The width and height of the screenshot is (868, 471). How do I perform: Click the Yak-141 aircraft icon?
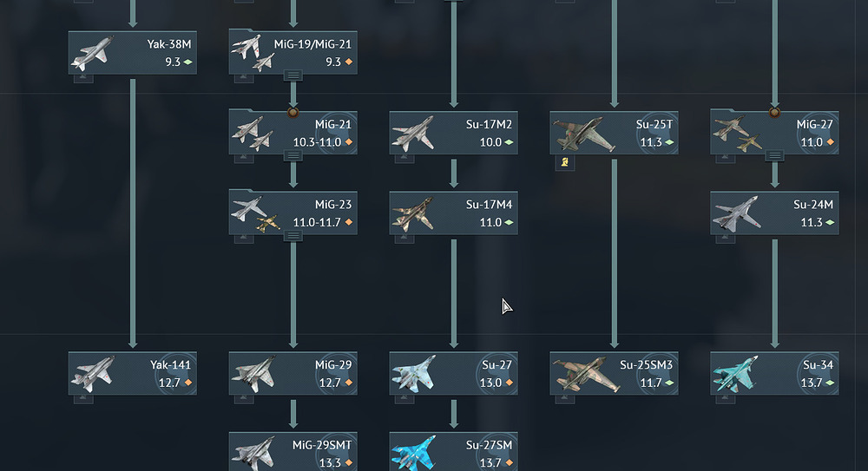click(x=93, y=374)
